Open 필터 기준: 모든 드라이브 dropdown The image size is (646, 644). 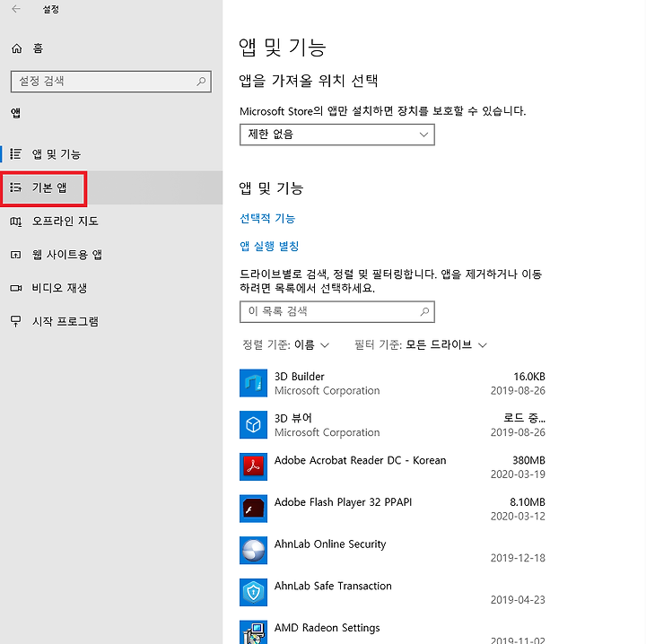click(x=421, y=344)
